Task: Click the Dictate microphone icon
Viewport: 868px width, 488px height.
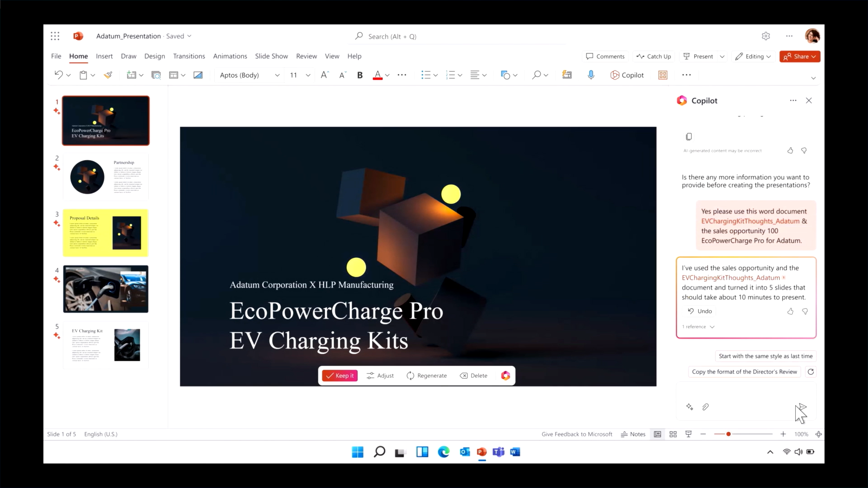Action: (x=591, y=75)
